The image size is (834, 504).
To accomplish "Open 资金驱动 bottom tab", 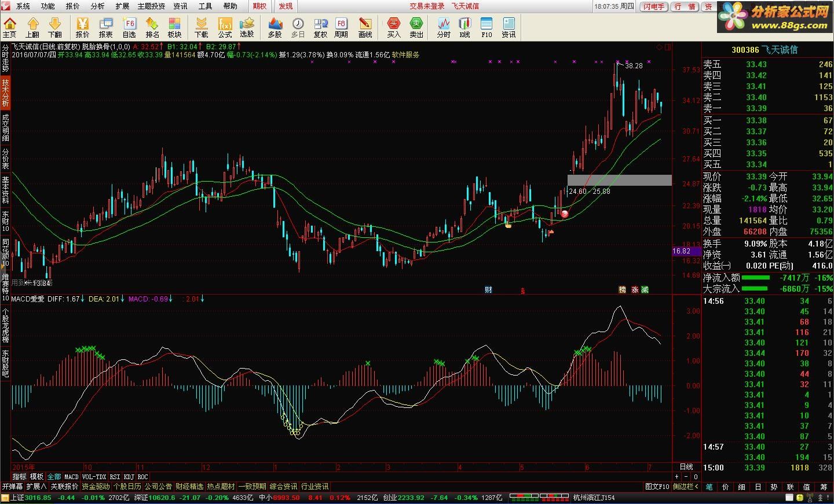I will click(96, 487).
